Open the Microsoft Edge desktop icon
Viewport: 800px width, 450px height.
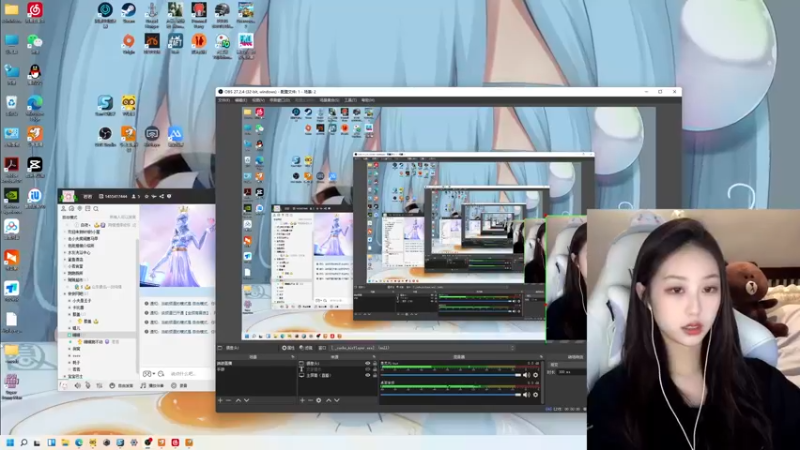pos(35,104)
